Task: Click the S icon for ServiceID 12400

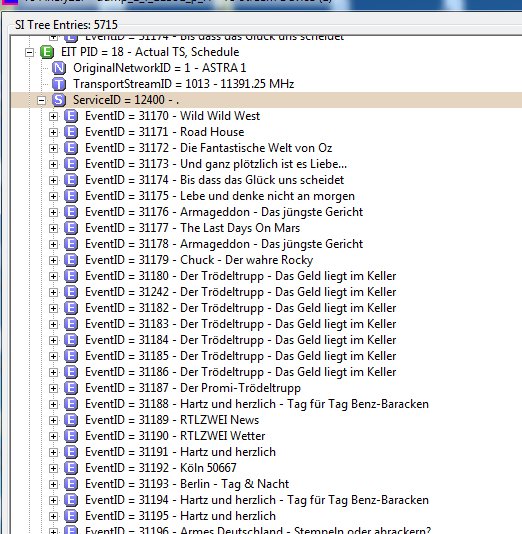Action: click(x=59, y=100)
